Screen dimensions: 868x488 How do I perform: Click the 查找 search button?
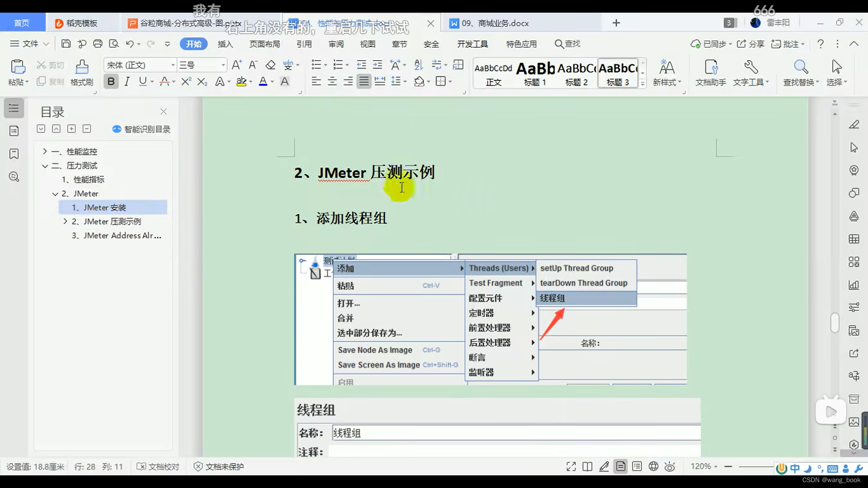point(567,44)
